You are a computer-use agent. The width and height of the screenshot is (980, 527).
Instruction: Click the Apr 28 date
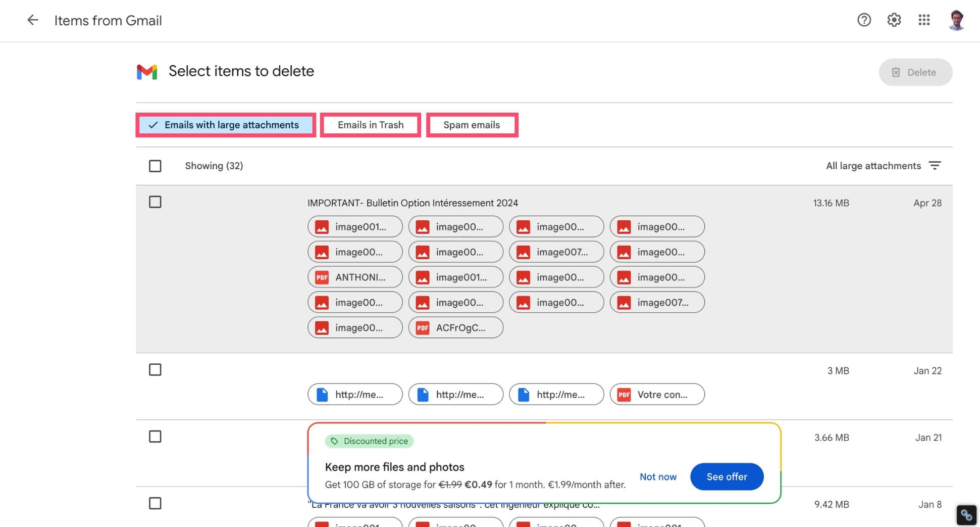(927, 203)
